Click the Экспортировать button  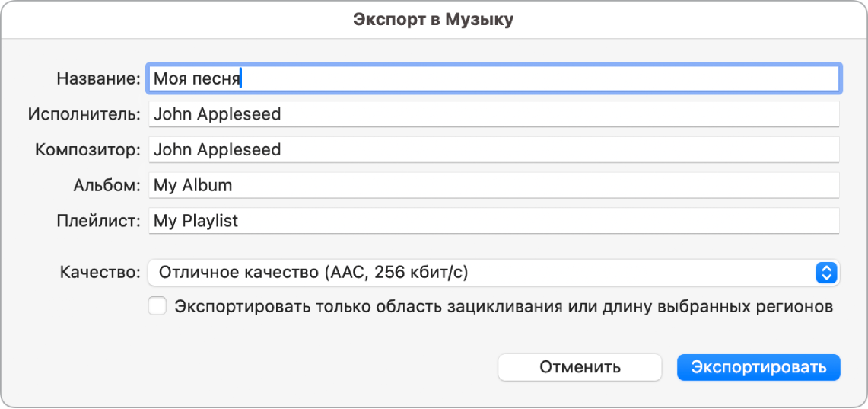coord(758,367)
